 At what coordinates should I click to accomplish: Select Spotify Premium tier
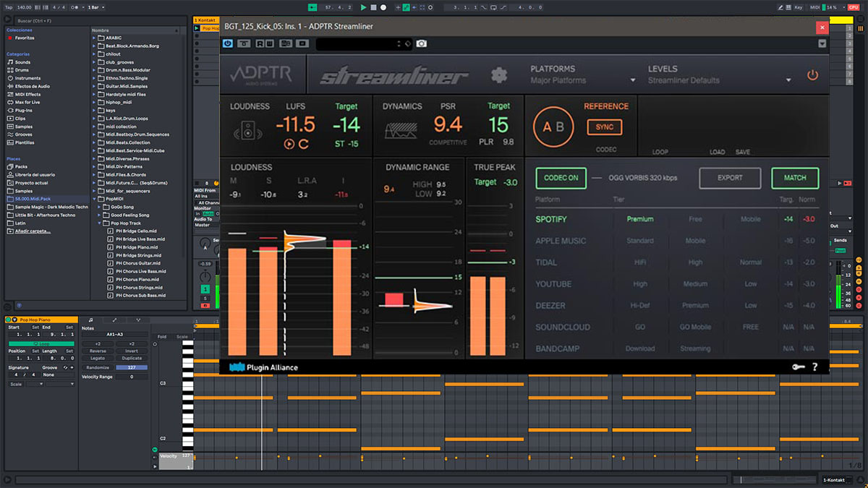[640, 219]
